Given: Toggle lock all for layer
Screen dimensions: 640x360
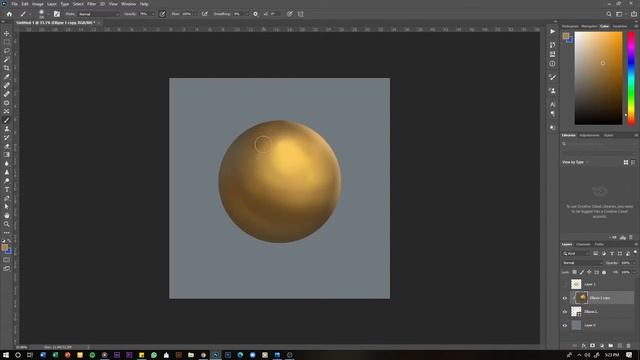Looking at the screenshot, I should [604, 272].
